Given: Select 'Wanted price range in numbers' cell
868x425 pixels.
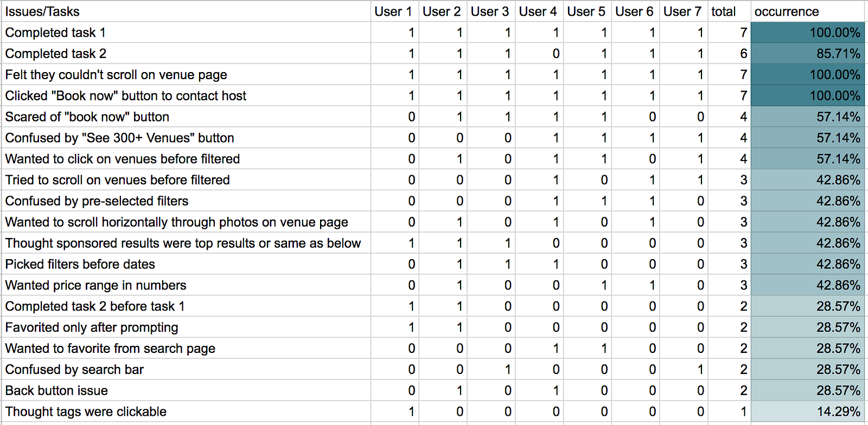Looking at the screenshot, I should coord(95,286).
